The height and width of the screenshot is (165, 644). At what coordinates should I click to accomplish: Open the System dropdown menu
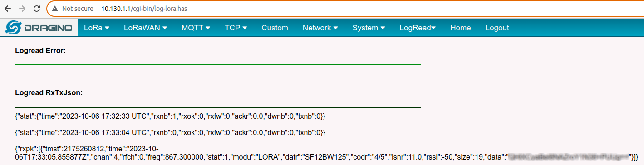click(x=369, y=28)
